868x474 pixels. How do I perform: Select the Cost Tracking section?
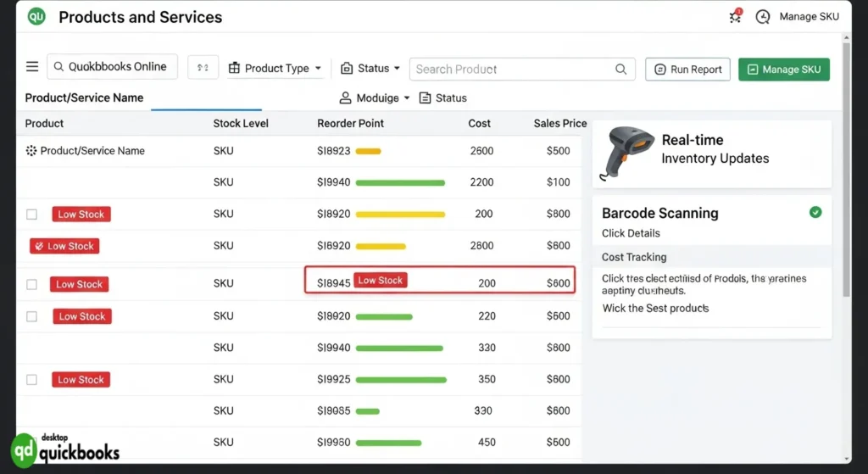click(634, 257)
